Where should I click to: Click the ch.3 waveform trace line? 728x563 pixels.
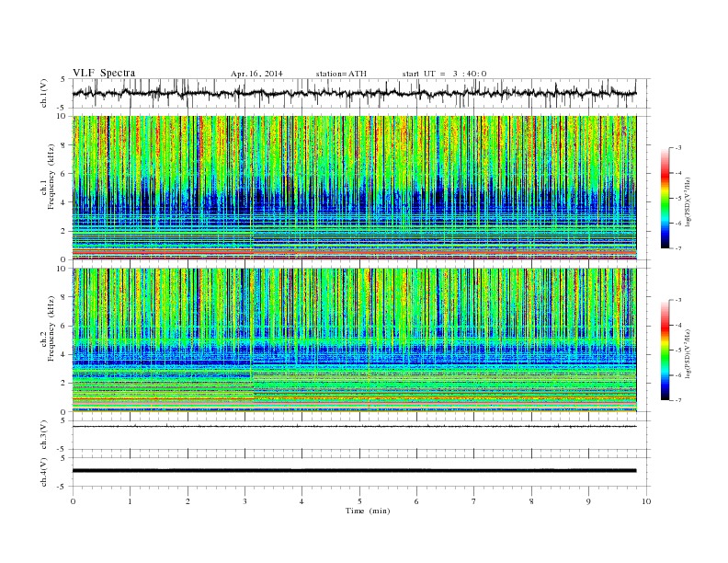(x=355, y=426)
